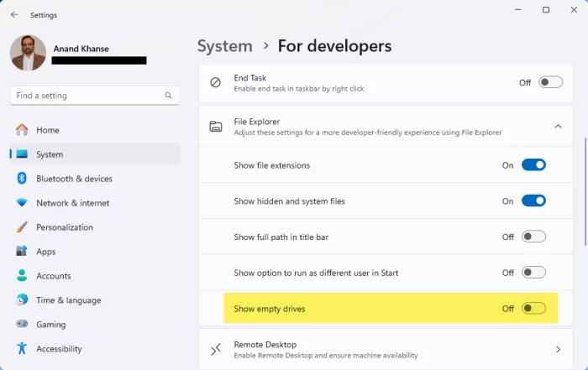
Task: Open Personalization settings
Action: [x=95, y=227]
